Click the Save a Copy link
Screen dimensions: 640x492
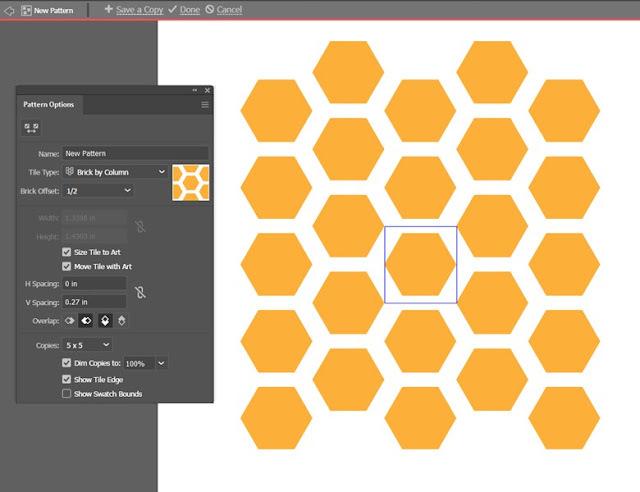tap(140, 9)
